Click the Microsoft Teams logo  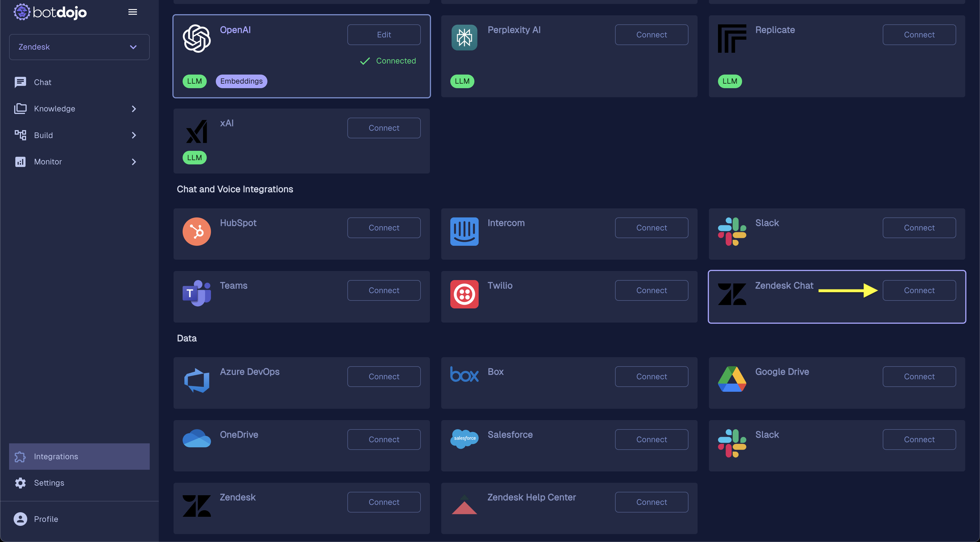(197, 293)
